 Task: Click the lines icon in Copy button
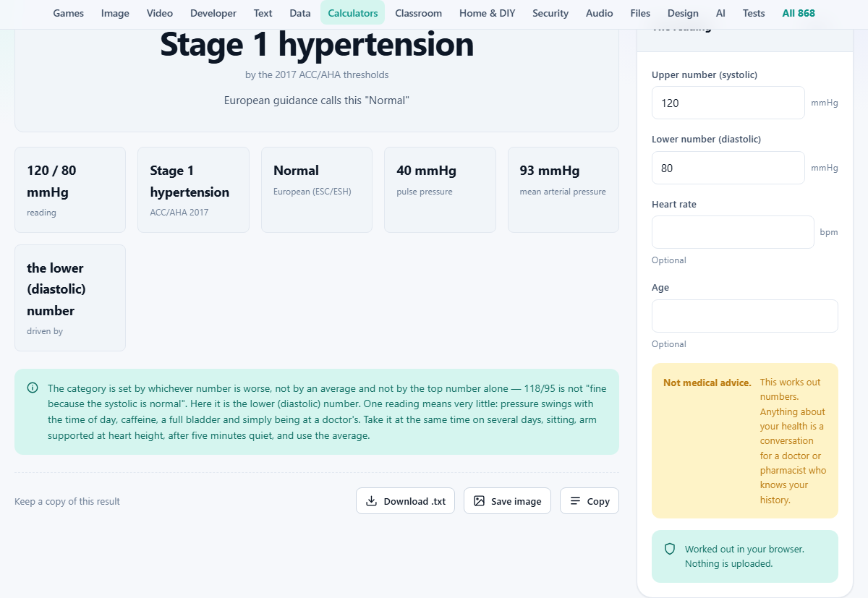[575, 501]
